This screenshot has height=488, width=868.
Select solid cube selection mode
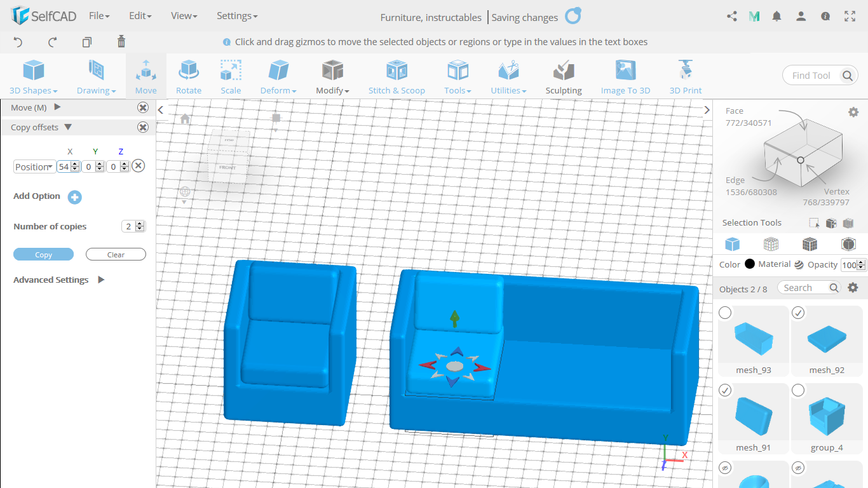733,244
